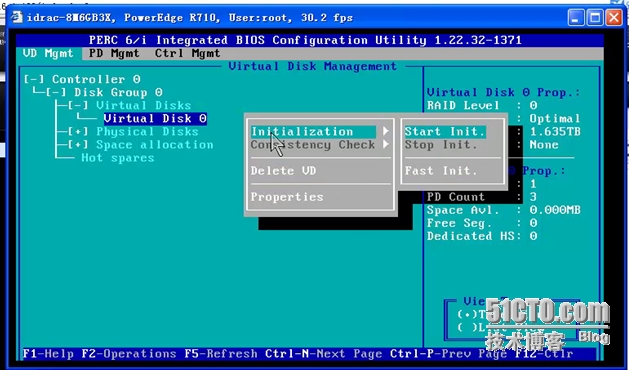Screen dimensions: 629x370
Task: Click the RAID Level value 0
Action: [533, 106]
